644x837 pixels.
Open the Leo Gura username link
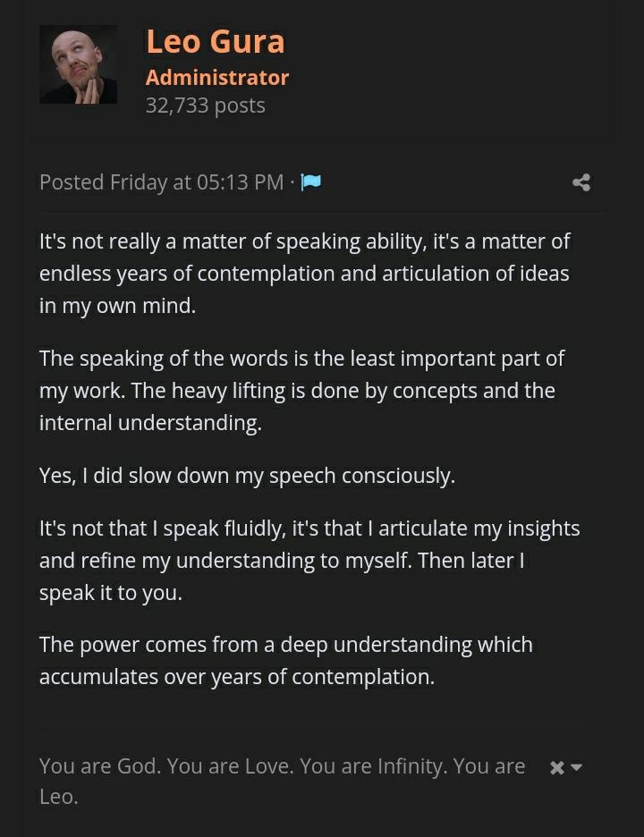215,41
